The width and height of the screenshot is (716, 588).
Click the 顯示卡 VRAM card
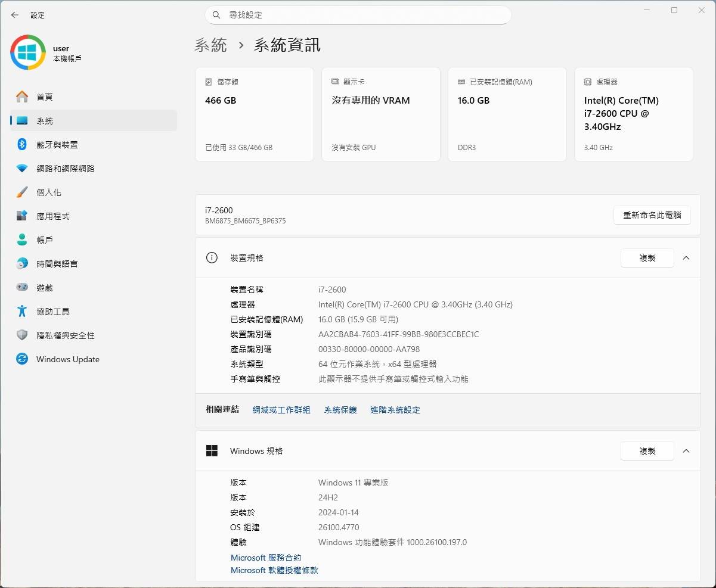pyautogui.click(x=381, y=114)
